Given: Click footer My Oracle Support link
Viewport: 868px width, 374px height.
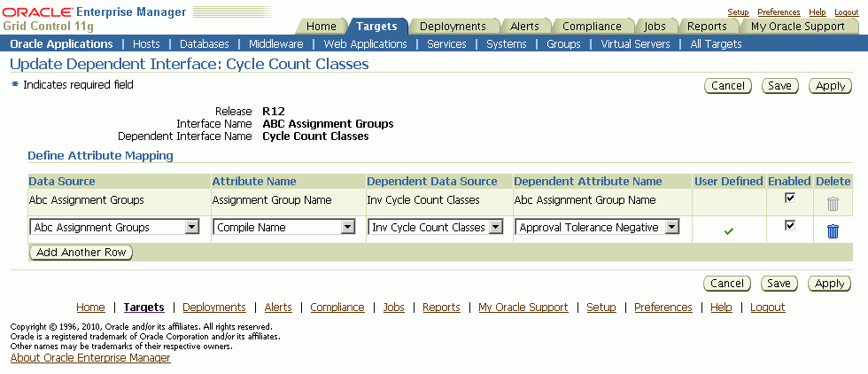Looking at the screenshot, I should [523, 307].
